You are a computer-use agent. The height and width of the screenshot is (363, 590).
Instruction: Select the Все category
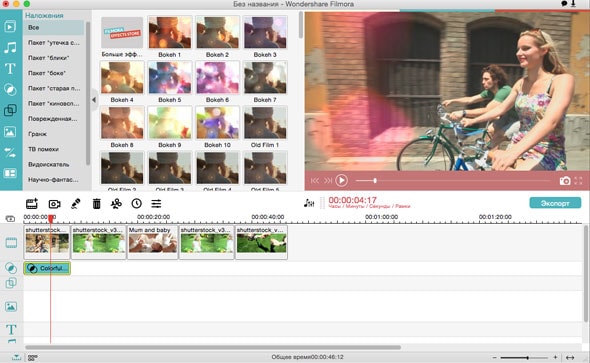(x=53, y=27)
